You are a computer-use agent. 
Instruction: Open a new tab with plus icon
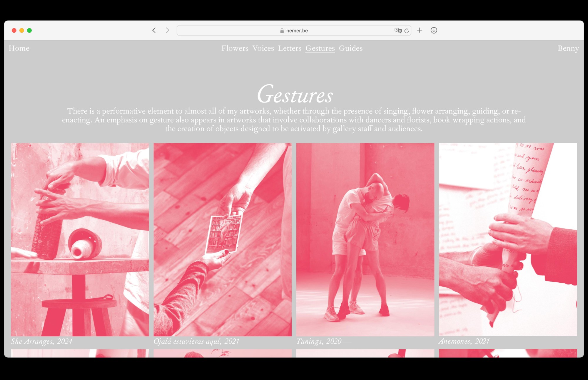pyautogui.click(x=420, y=30)
